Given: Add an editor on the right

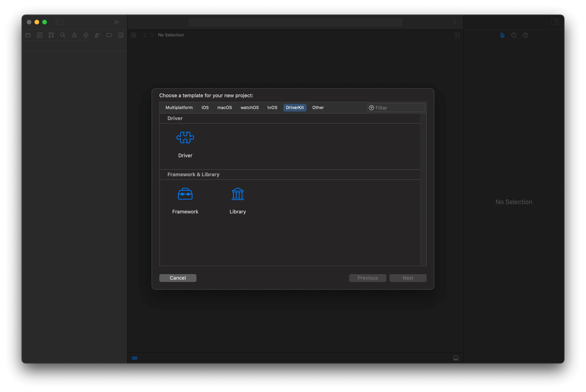Looking at the screenshot, I should [457, 35].
